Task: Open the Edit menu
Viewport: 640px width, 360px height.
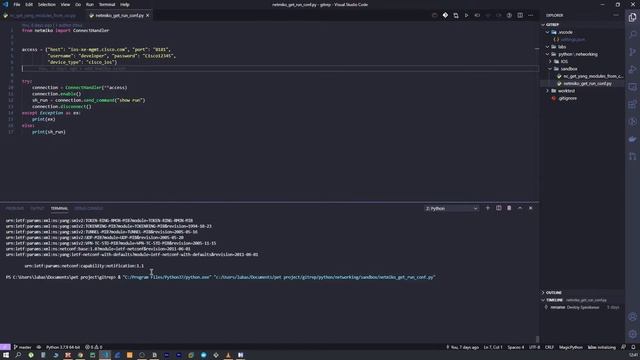Action: 29,4
